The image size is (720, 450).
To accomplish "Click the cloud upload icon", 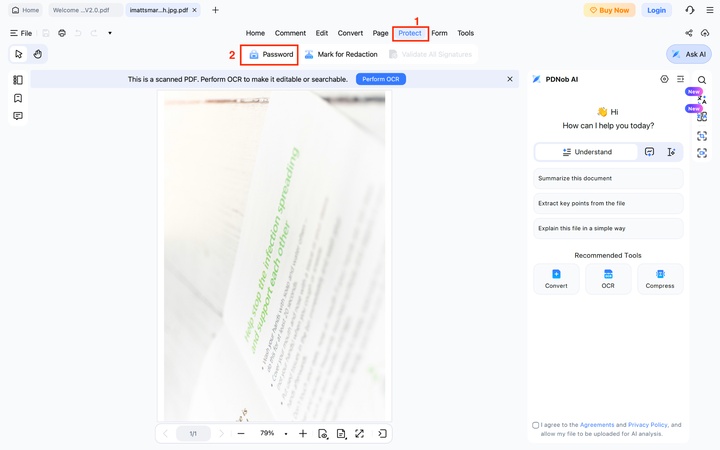I will point(705,33).
